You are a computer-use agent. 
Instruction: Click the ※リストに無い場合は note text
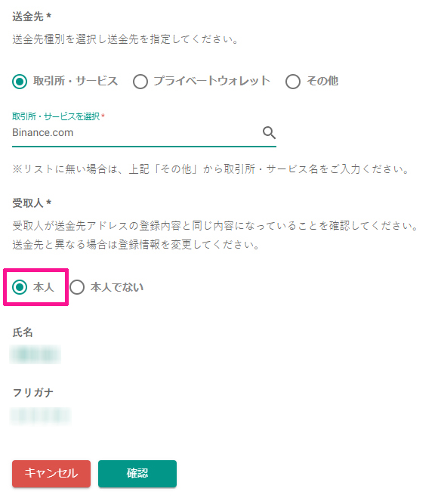pyautogui.click(x=211, y=169)
